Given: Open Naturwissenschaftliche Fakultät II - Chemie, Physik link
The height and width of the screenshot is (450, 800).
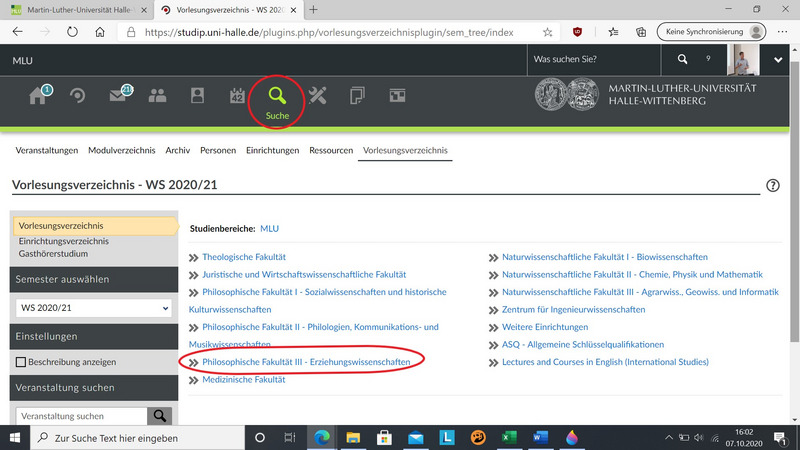Looking at the screenshot, I should (632, 274).
